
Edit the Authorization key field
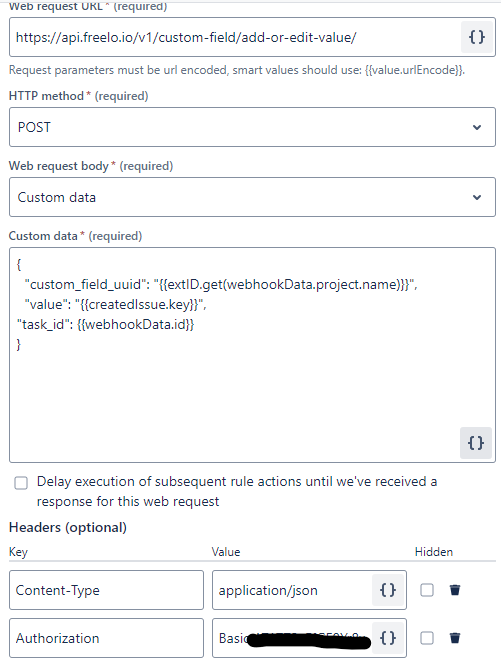point(106,638)
